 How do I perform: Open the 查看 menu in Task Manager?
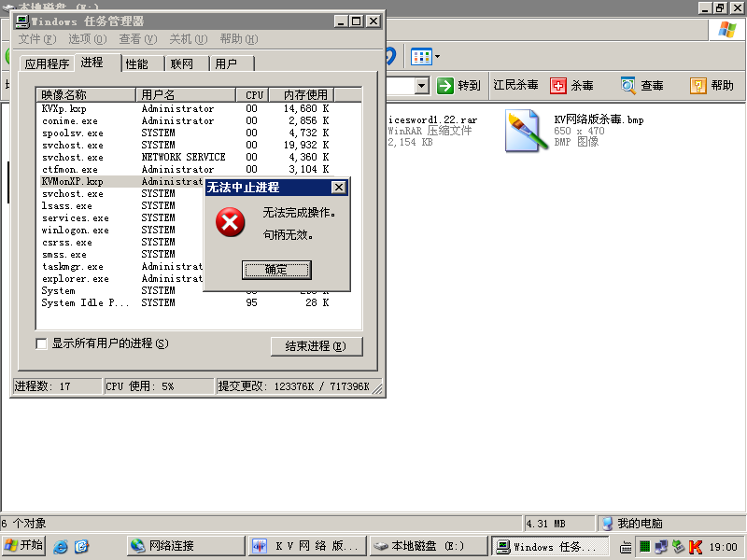(x=137, y=39)
